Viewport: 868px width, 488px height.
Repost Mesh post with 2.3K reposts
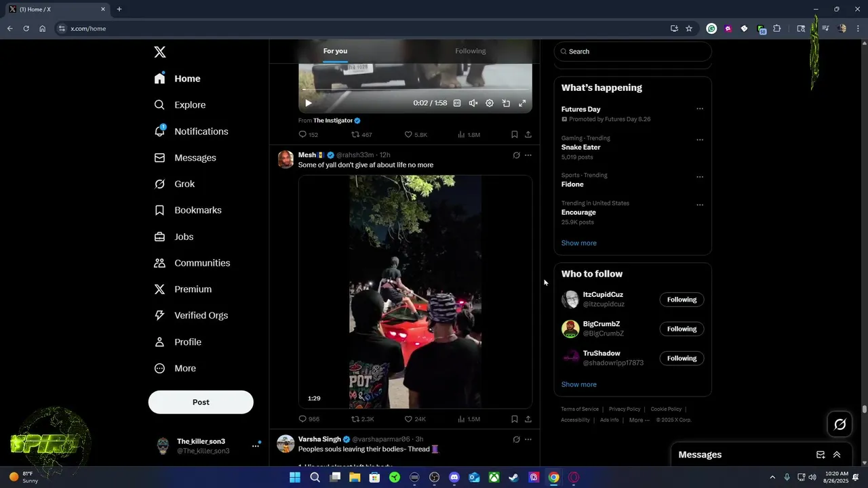[363, 419]
